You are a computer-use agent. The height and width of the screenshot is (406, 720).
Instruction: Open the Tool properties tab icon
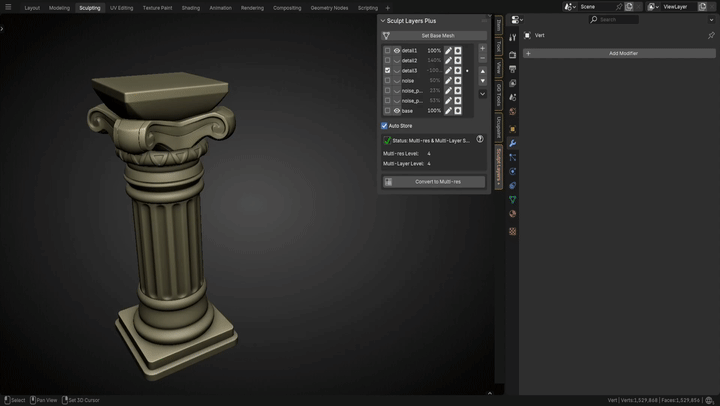[x=512, y=38]
